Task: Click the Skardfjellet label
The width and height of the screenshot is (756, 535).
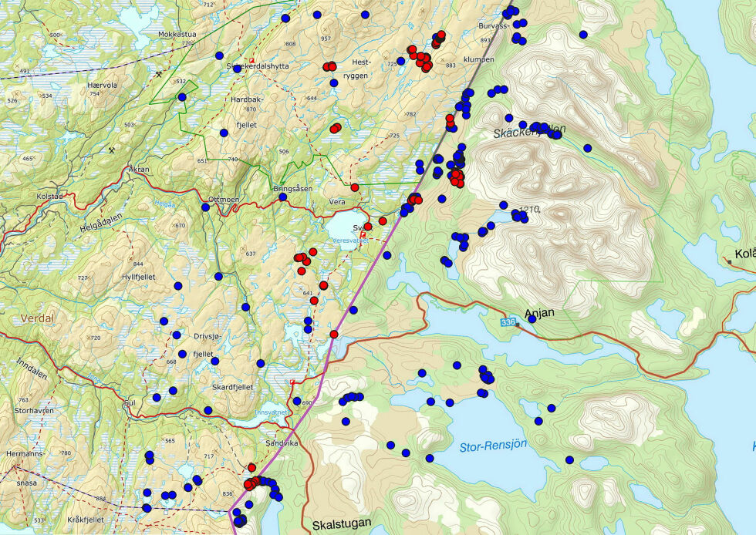Action: [232, 386]
